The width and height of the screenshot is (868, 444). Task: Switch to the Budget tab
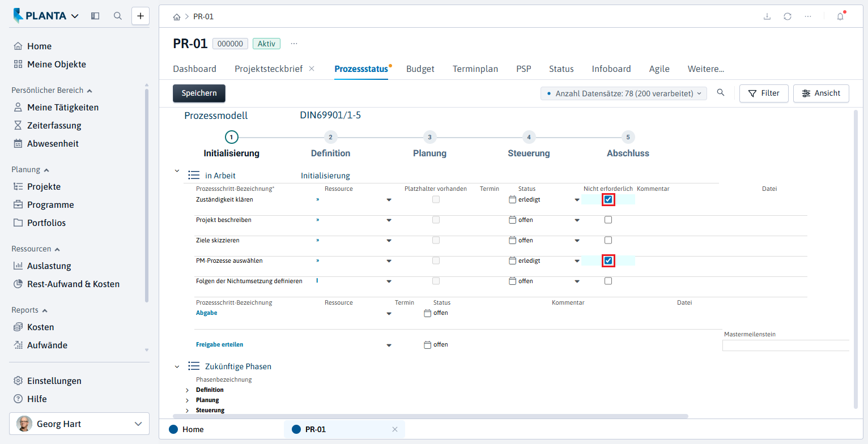pyautogui.click(x=420, y=69)
